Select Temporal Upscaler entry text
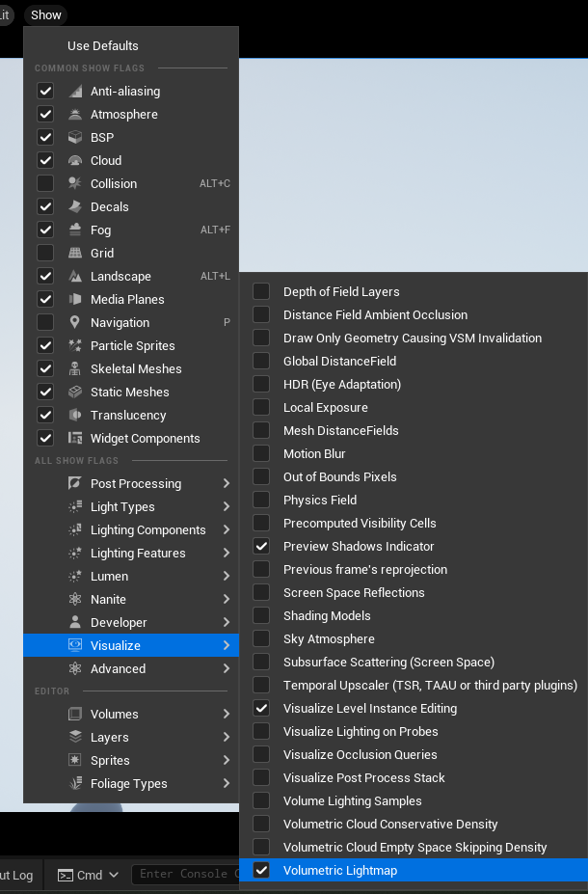Screen dimensions: 588x894 pos(430,686)
